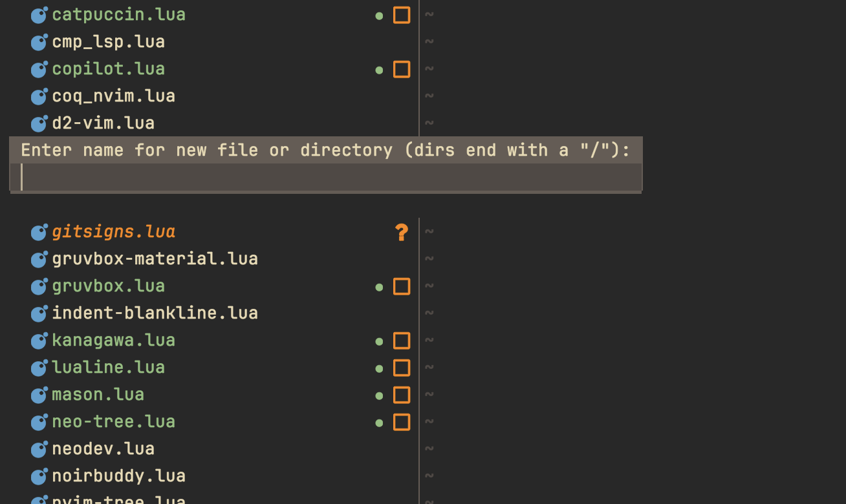Open gruvbox-material.lua from the file list
846x504 pixels.
click(x=155, y=259)
